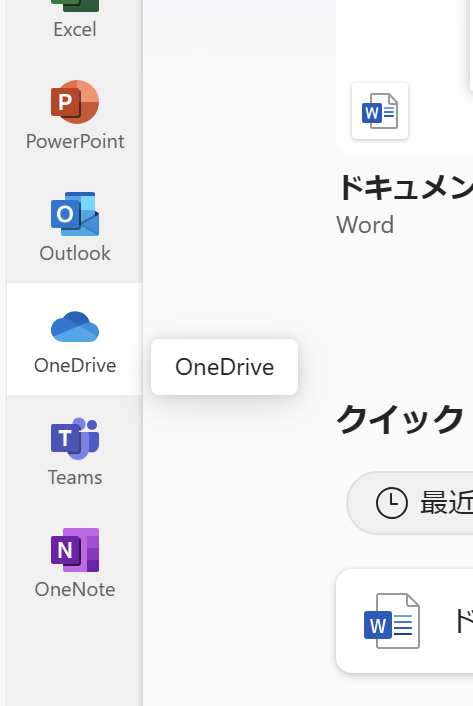Open OneDrive in the sidebar

pos(75,339)
